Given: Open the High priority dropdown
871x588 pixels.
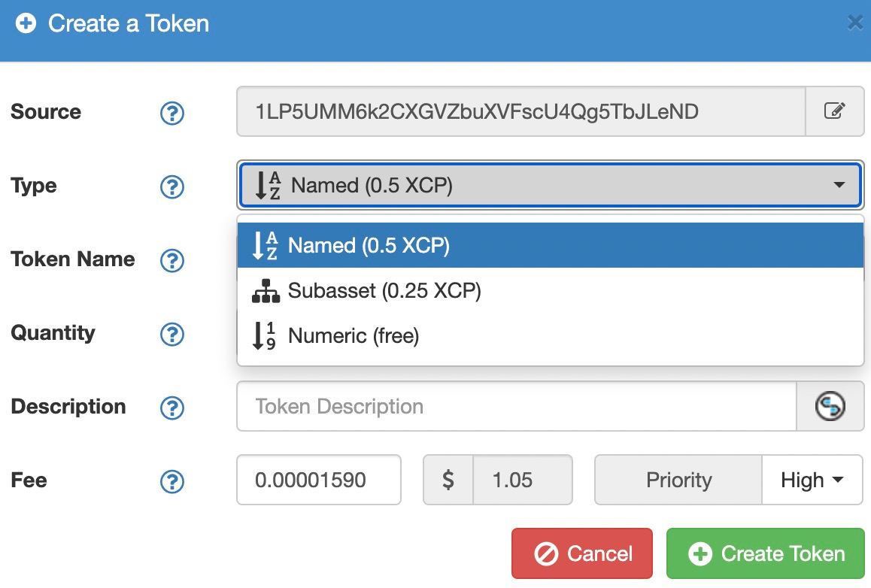Looking at the screenshot, I should (x=812, y=480).
